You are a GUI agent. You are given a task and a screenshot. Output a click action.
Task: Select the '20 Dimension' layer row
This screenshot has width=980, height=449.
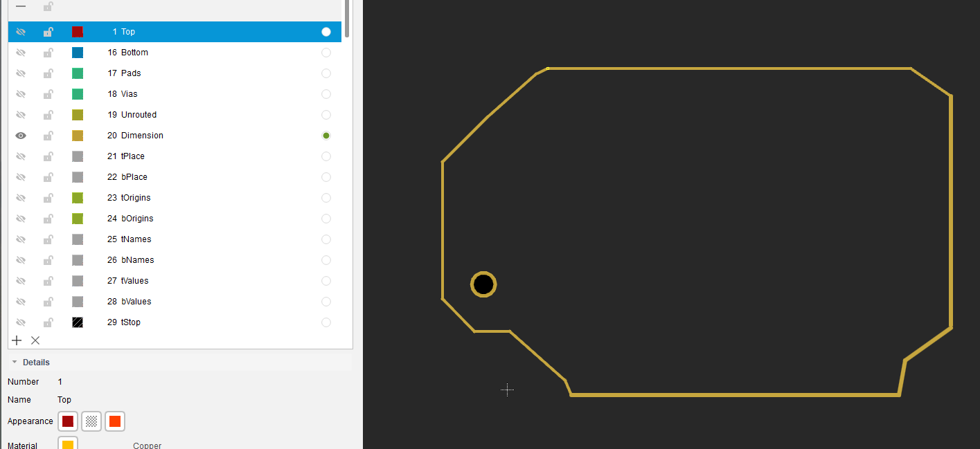(175, 136)
